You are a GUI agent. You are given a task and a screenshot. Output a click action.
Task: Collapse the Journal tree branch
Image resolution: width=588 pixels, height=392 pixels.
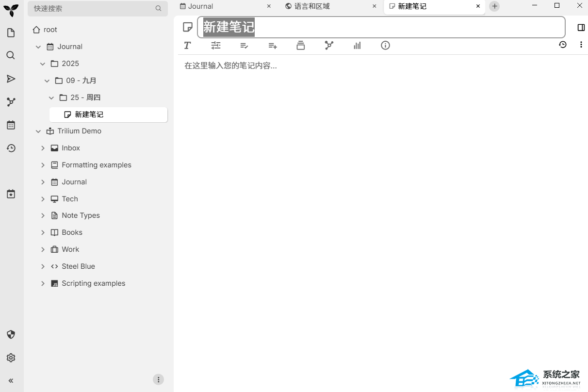coord(38,47)
